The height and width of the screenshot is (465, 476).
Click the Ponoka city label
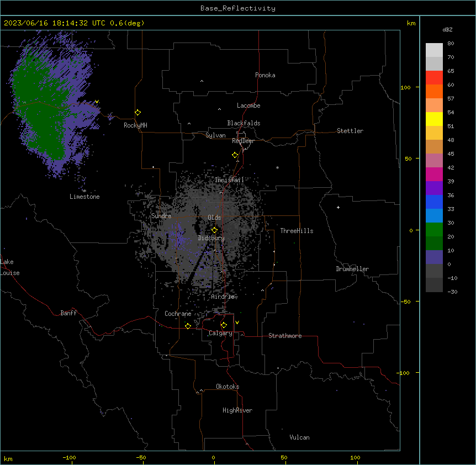point(265,75)
